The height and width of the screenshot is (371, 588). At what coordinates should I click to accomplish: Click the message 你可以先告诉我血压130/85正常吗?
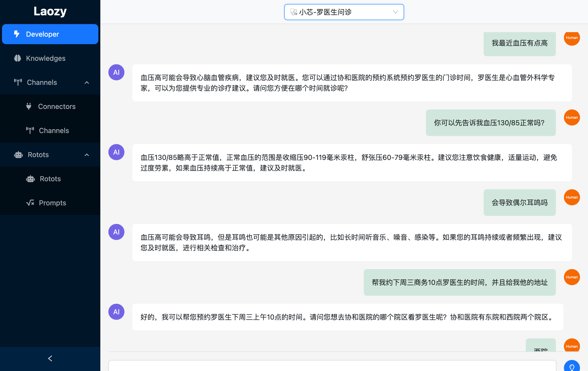pyautogui.click(x=491, y=123)
